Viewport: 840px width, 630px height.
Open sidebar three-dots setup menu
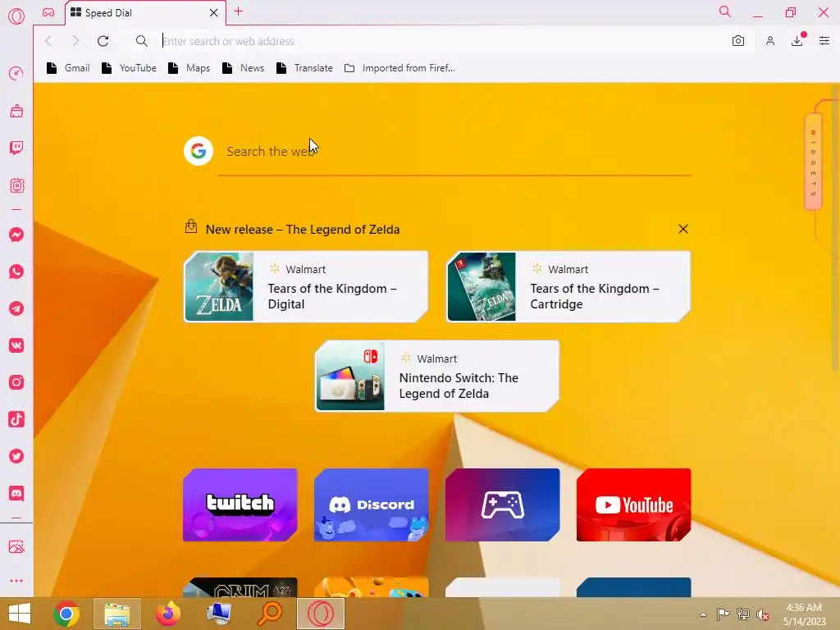click(x=16, y=581)
